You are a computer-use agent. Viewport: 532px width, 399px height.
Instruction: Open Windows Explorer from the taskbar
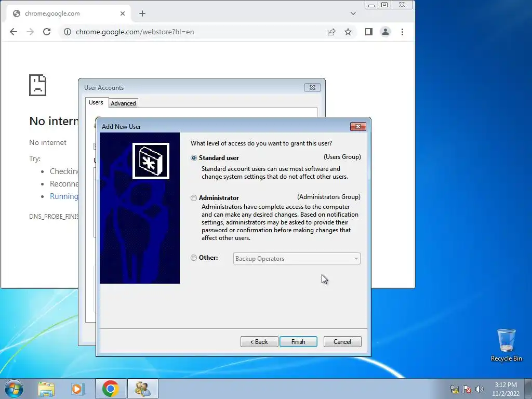tap(46, 389)
